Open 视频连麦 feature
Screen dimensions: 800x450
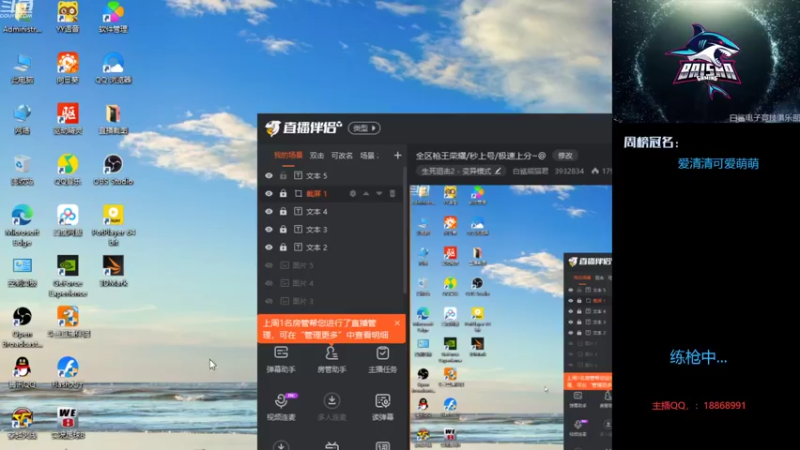point(281,407)
